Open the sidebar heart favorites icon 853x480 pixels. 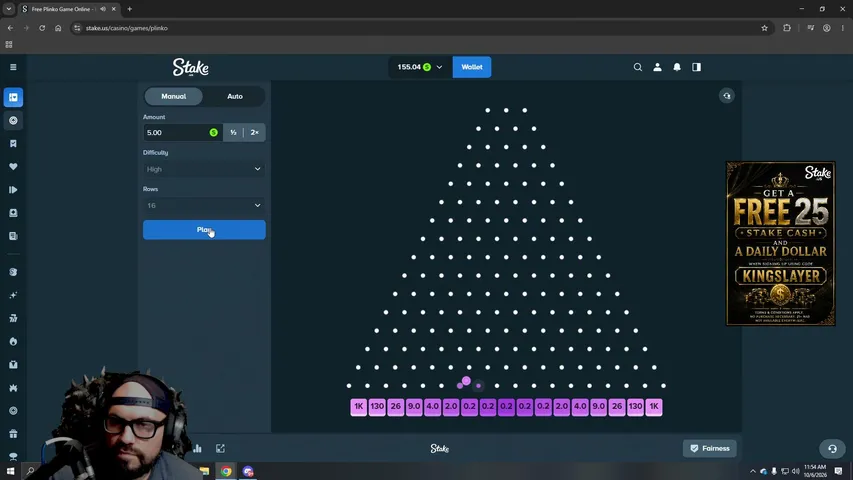[x=13, y=167]
